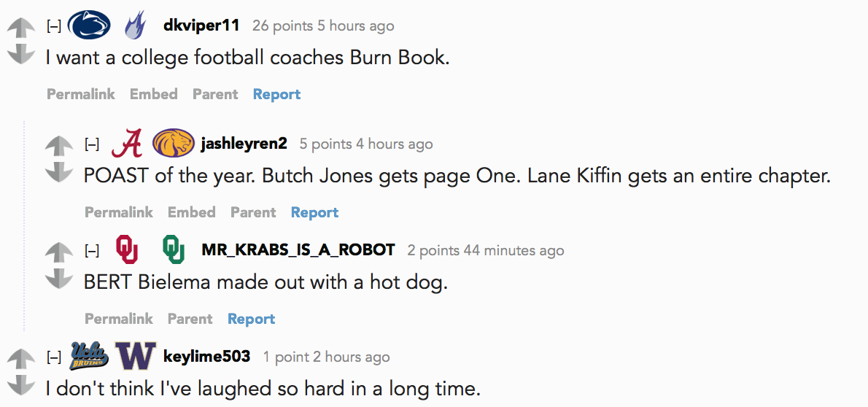The image size is (868, 407).
Task: Open Permalink for dkviper11's comment
Action: coord(81,94)
